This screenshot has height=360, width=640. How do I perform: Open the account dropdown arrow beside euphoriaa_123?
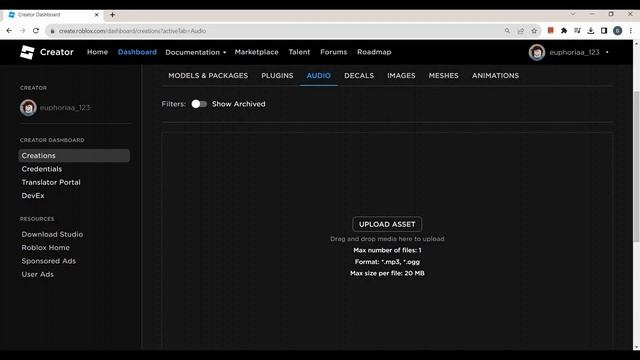[x=607, y=52]
